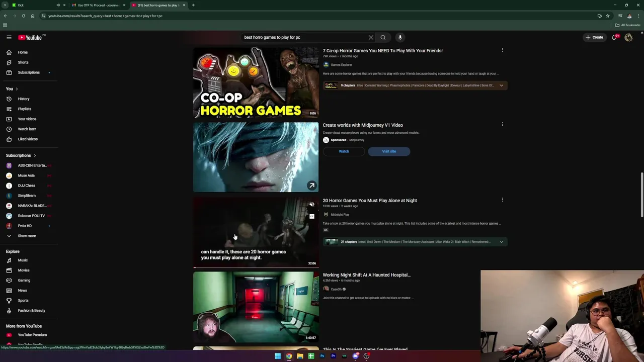Viewport: 644px width, 362px height.
Task: Open Playlists in the sidebar
Action: [24, 109]
